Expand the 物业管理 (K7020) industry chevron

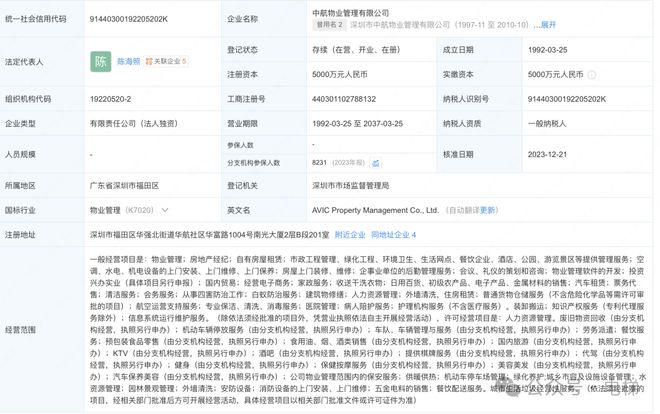click(165, 210)
